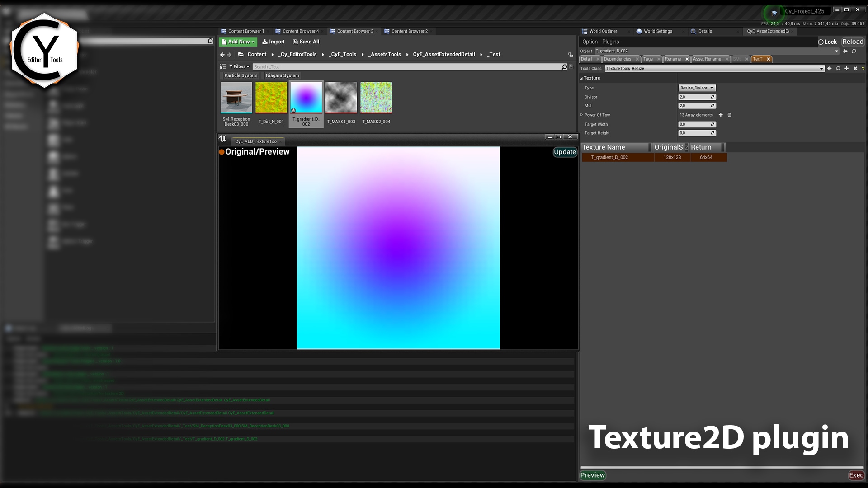Select the T_MASK1_003 texture thumbnail
The height and width of the screenshot is (488, 868).
click(341, 97)
